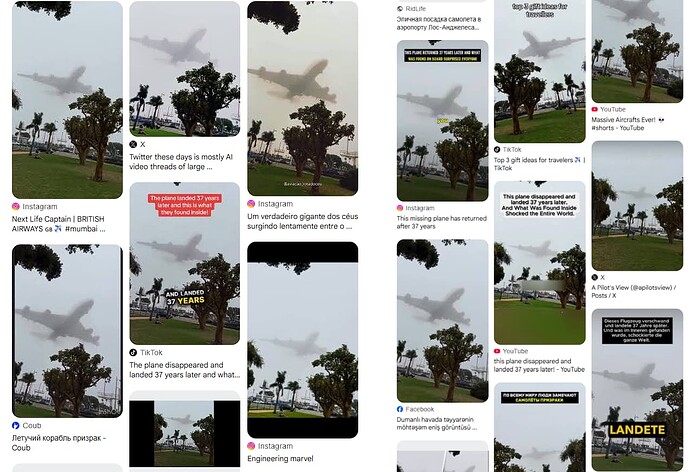Open the 'Next Life Captain | BRITISH AIRWAYS' link

coord(58,224)
